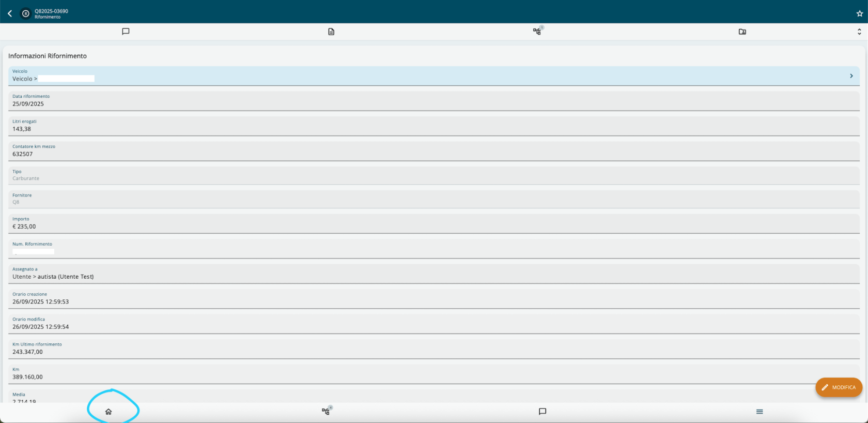Select the Rifornimento title in the header
The height and width of the screenshot is (423, 868).
[x=48, y=17]
